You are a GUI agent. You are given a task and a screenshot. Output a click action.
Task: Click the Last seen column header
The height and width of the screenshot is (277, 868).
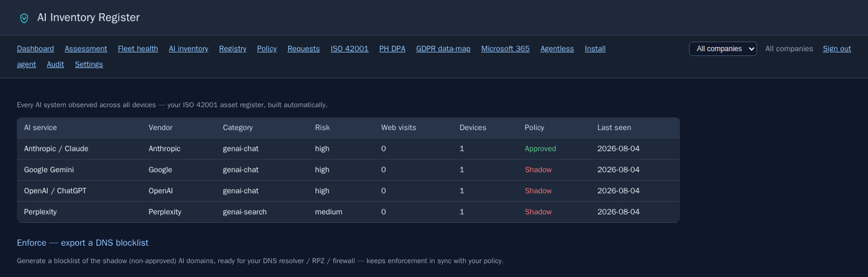(x=614, y=128)
